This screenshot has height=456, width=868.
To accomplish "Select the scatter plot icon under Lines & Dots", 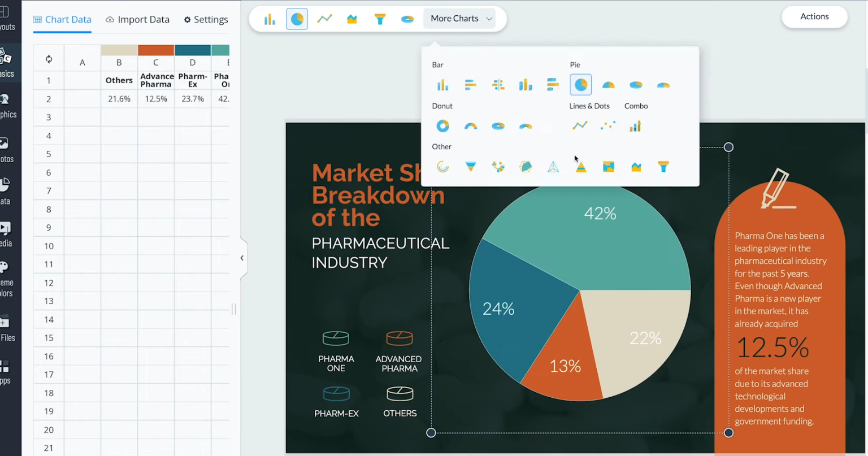I will click(608, 125).
